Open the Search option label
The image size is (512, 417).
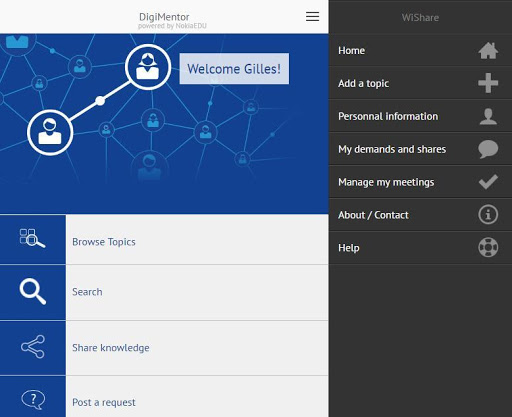click(x=87, y=292)
